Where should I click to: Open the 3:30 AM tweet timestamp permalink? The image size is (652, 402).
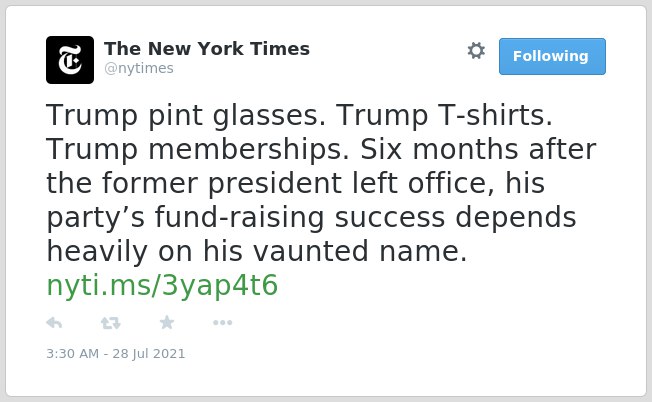(x=73, y=354)
